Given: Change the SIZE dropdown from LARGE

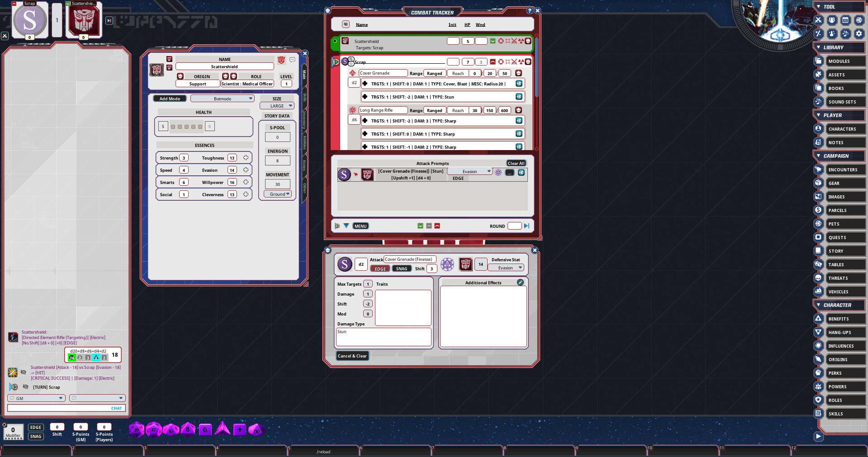Looking at the screenshot, I should [x=277, y=105].
